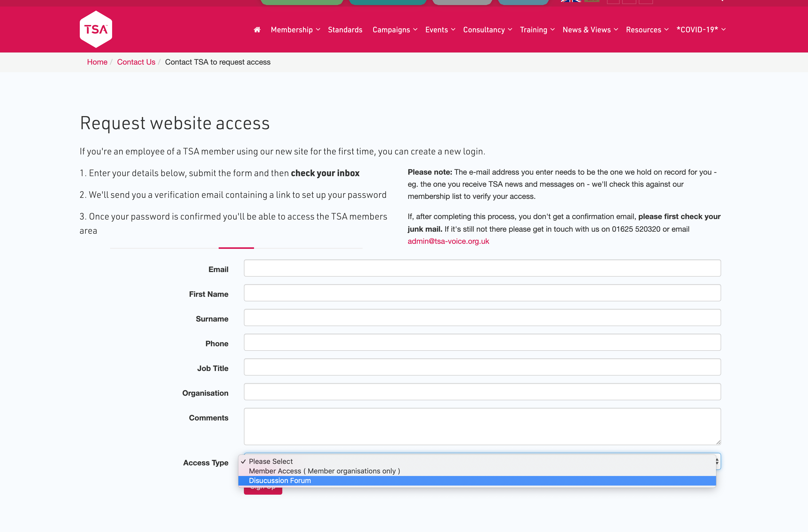808x532 pixels.
Task: Click the Request website access heading
Action: point(175,123)
